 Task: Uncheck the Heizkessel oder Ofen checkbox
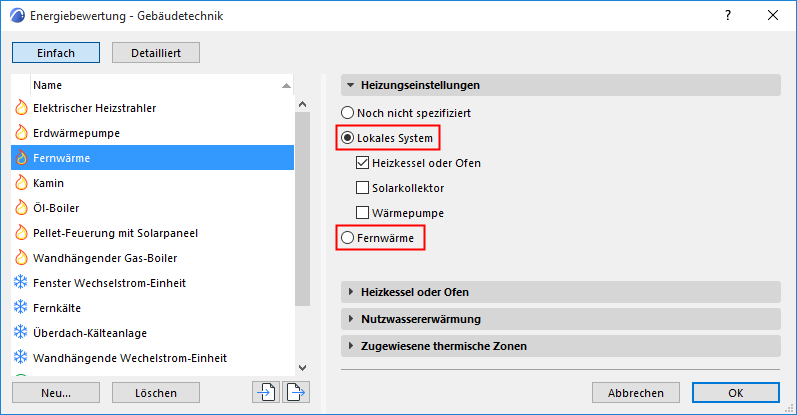[363, 162]
